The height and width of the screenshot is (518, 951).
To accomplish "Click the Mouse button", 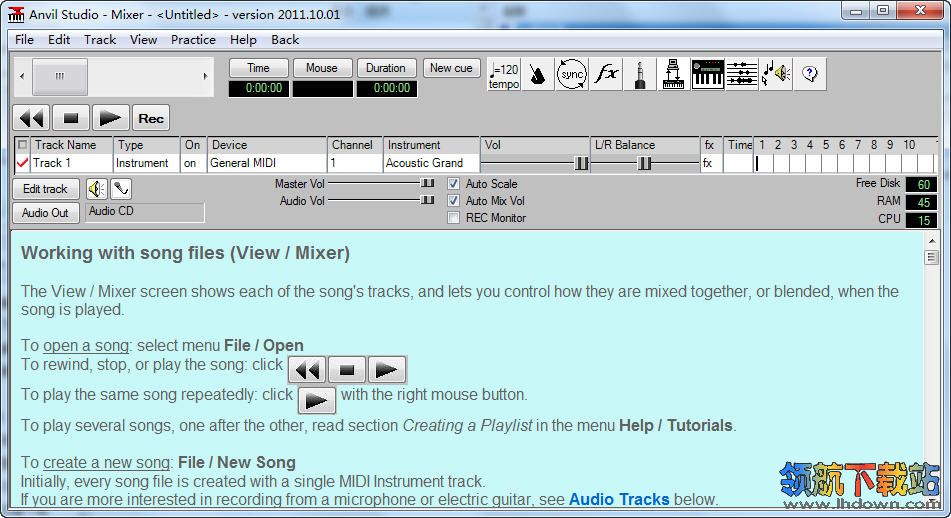I will click(322, 68).
